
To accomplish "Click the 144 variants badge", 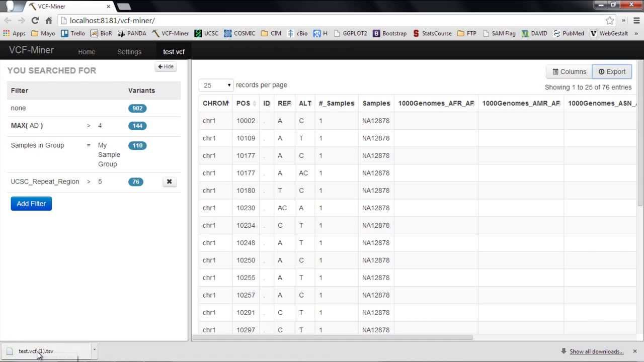I will pyautogui.click(x=137, y=126).
